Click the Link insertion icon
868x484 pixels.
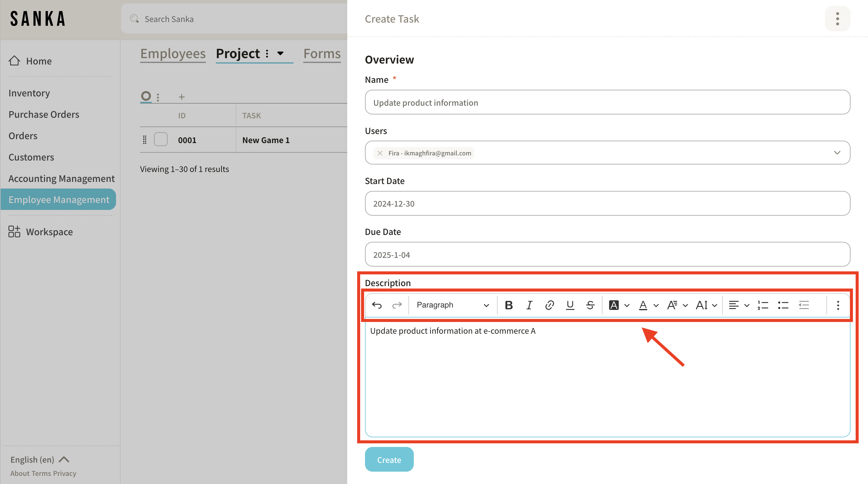(x=549, y=304)
